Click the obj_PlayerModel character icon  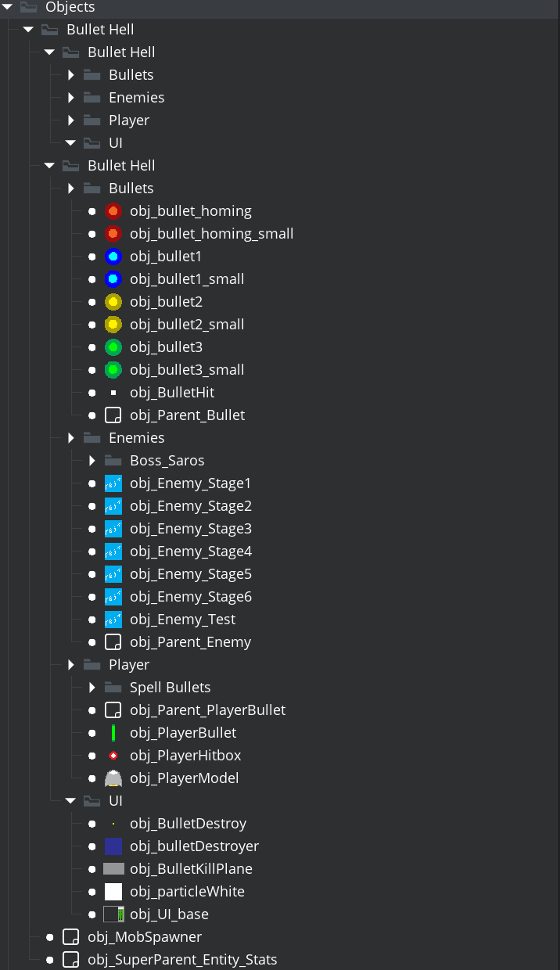point(113,778)
